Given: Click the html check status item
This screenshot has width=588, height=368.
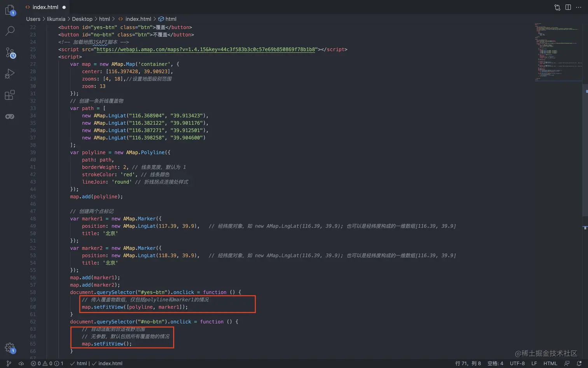Looking at the screenshot, I should pyautogui.click(x=78, y=363).
